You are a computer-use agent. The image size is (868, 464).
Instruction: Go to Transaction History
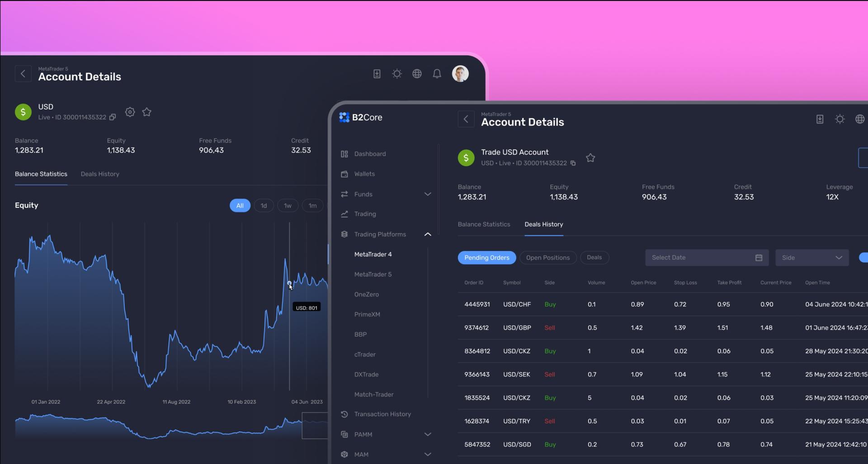pos(382,414)
